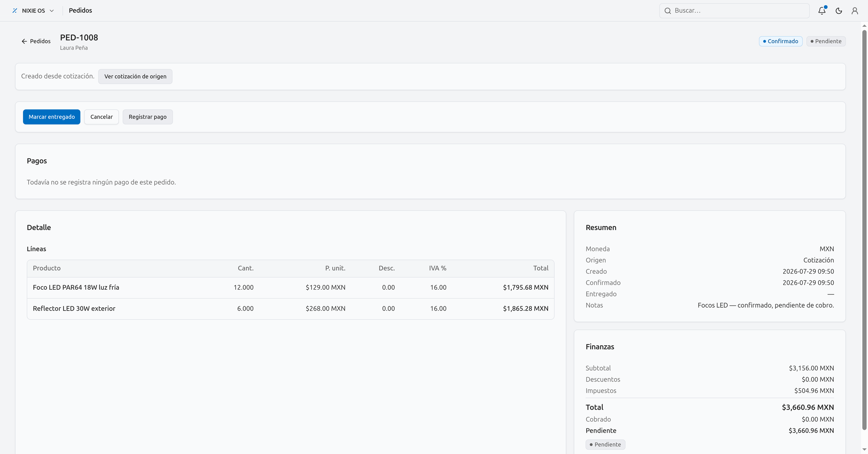Click the $1,795.68 MXN line total
The height and width of the screenshot is (454, 868).
526,287
